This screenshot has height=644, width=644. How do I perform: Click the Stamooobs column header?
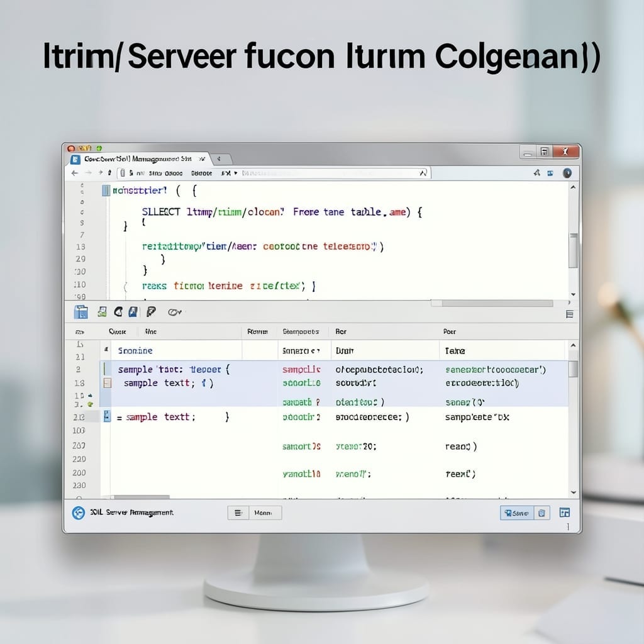[301, 331]
